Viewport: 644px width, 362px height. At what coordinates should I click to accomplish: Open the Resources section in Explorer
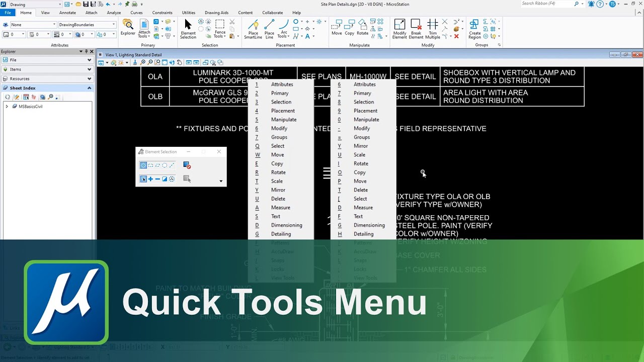47,79
